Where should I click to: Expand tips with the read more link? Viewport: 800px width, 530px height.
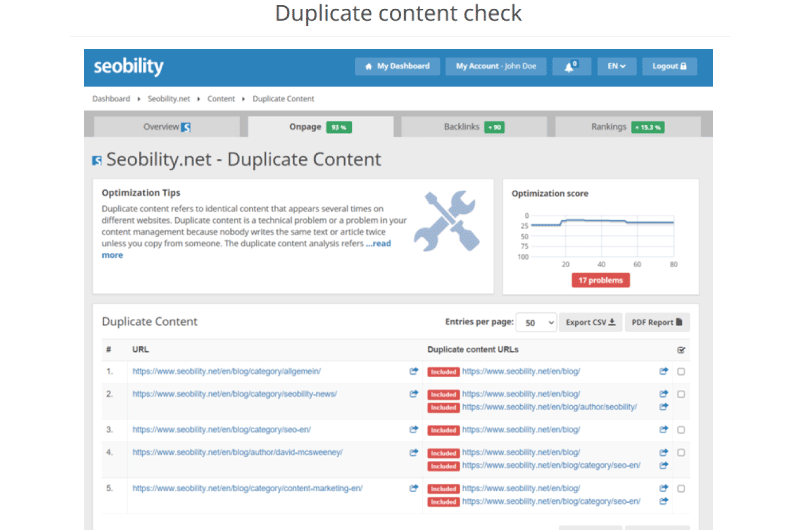(379, 244)
